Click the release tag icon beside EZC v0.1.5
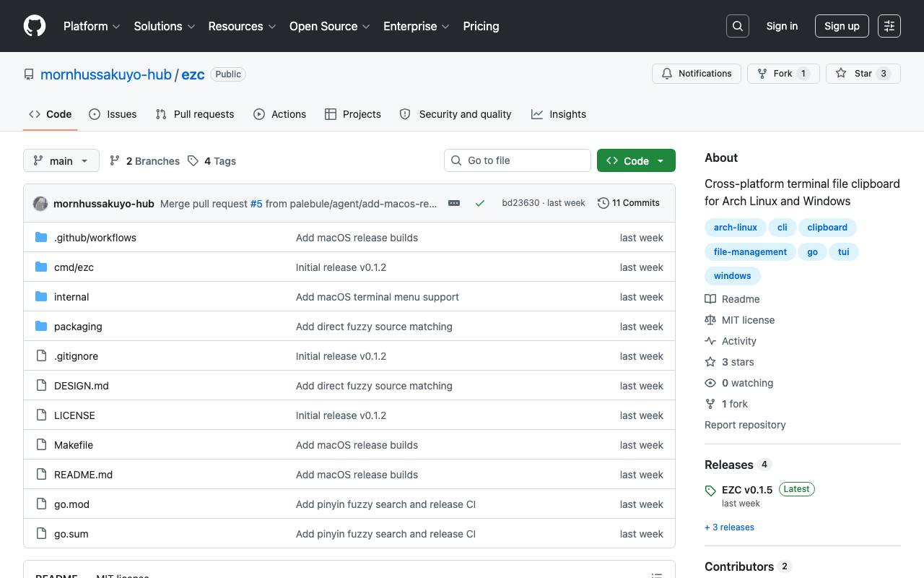This screenshot has height=578, width=924. click(710, 491)
